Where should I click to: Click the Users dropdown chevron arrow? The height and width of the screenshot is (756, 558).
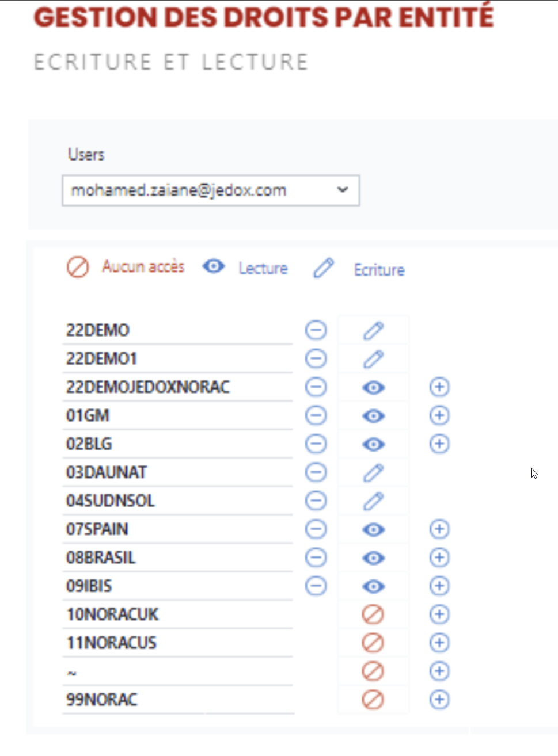tap(343, 190)
